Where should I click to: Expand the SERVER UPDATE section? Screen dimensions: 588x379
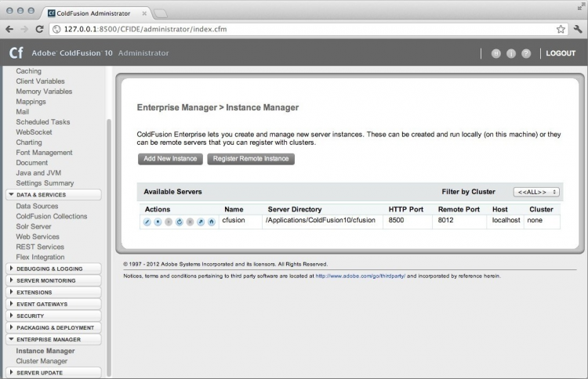click(x=53, y=373)
